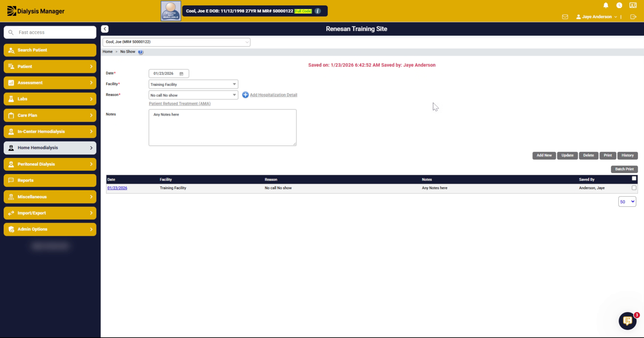
Task: Open the No Show help icon
Action: click(x=141, y=52)
